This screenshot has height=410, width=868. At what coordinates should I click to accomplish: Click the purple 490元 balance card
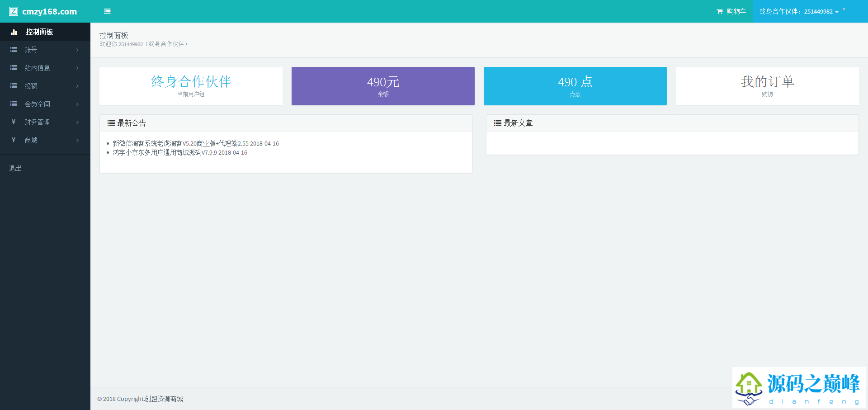pyautogui.click(x=383, y=86)
